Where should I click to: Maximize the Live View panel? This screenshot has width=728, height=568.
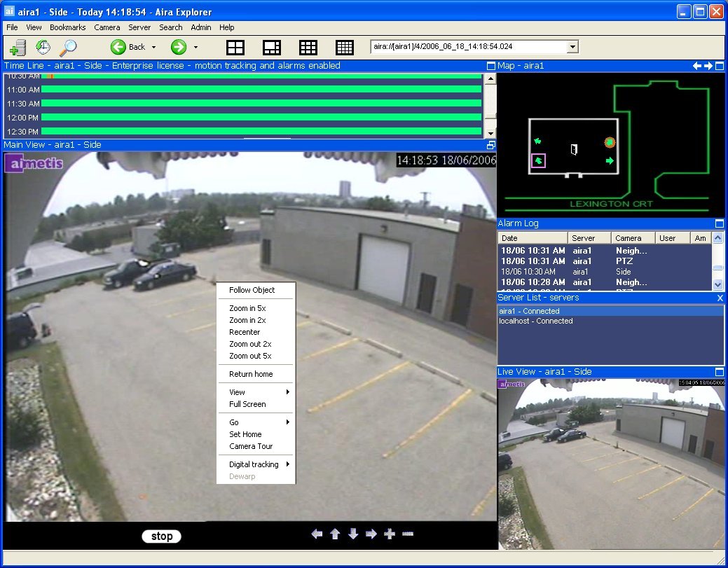coord(720,372)
